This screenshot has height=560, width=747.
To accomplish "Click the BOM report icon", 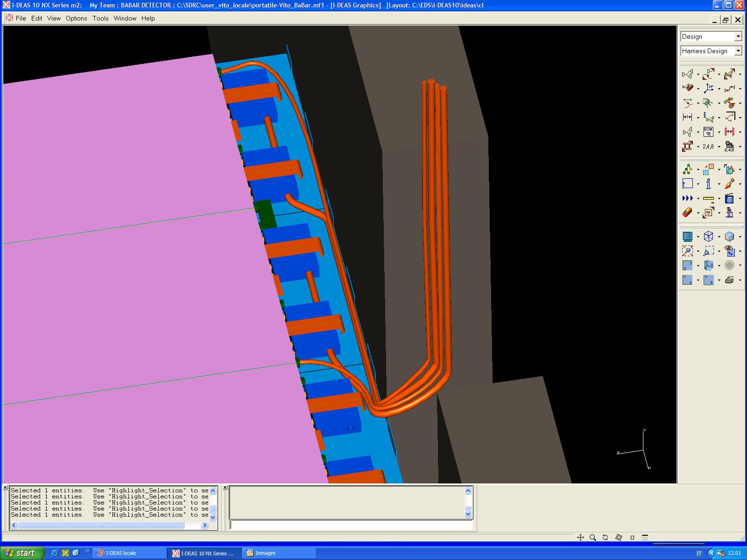I will pyautogui.click(x=708, y=132).
